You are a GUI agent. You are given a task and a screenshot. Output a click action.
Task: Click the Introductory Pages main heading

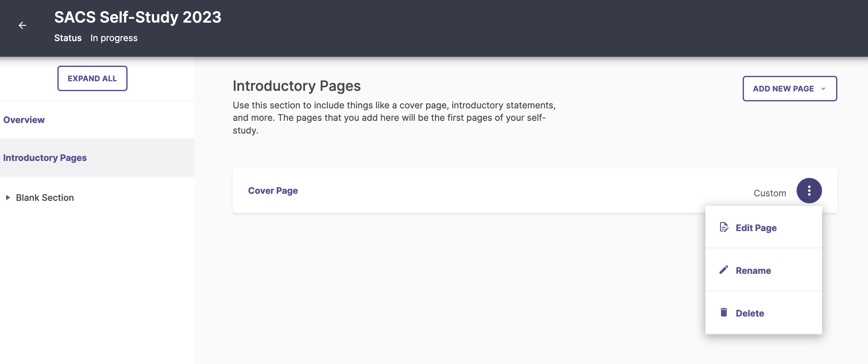(297, 86)
